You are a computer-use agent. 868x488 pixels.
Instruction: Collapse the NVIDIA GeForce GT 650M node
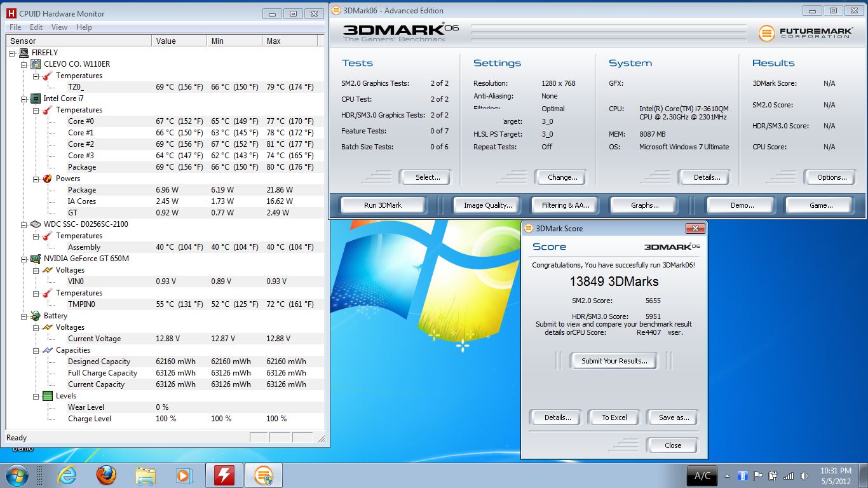(24, 259)
